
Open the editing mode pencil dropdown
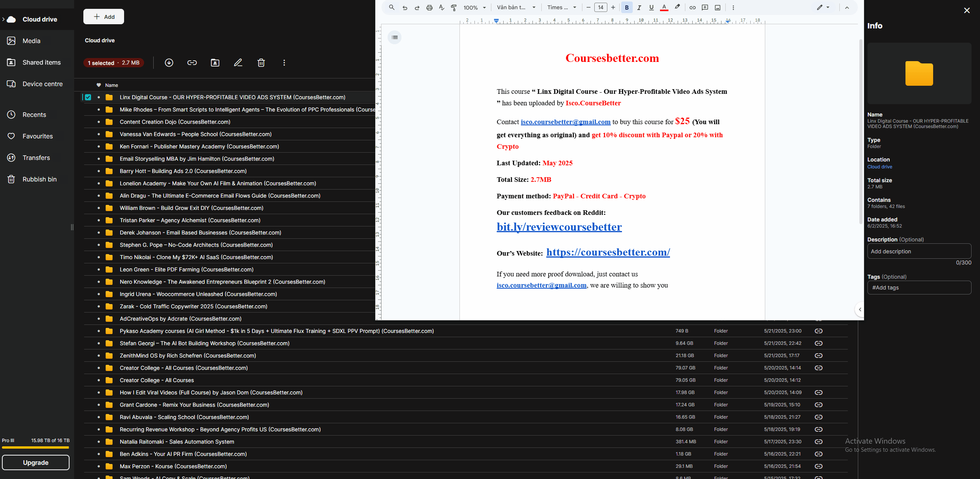coord(823,7)
